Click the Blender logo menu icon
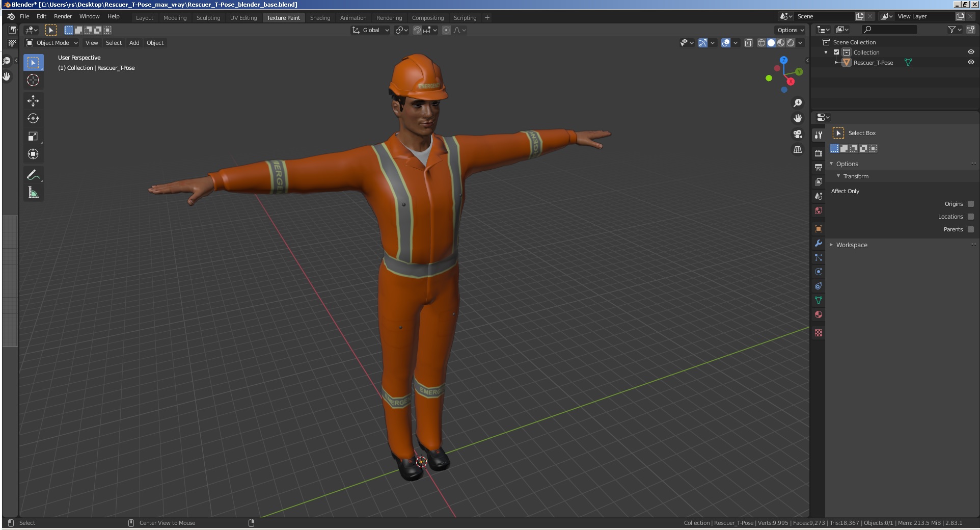The width and height of the screenshot is (980, 530). point(11,16)
